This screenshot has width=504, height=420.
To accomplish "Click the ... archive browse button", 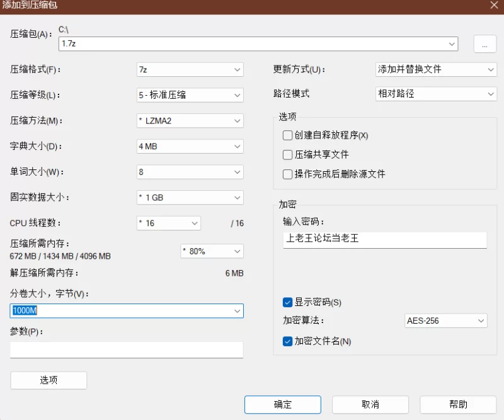I will pos(485,43).
